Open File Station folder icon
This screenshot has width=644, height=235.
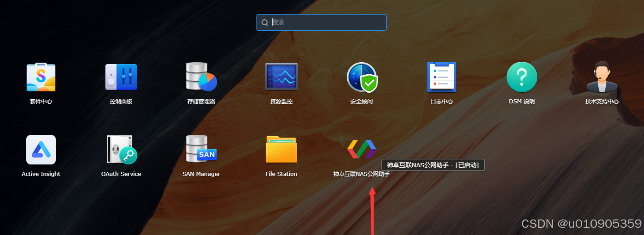281,150
